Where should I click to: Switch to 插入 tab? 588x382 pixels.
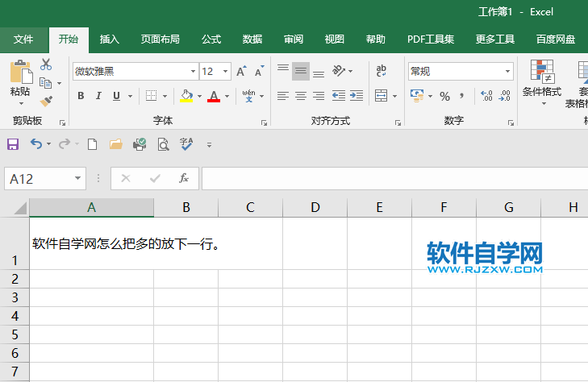click(110, 39)
